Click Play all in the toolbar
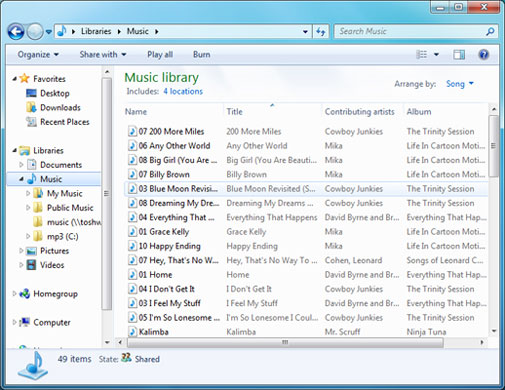The width and height of the screenshot is (505, 390). 160,54
